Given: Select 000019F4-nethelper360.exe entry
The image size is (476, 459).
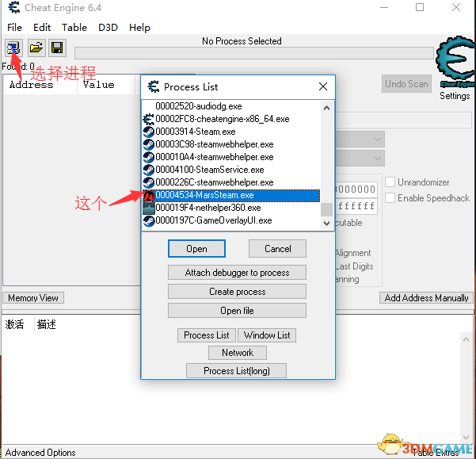Looking at the screenshot, I should (231, 208).
